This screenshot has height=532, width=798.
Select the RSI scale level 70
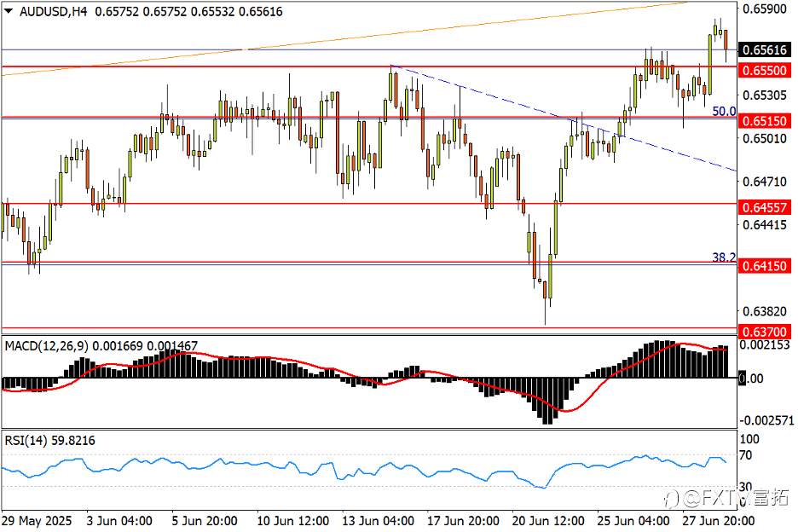[746, 455]
